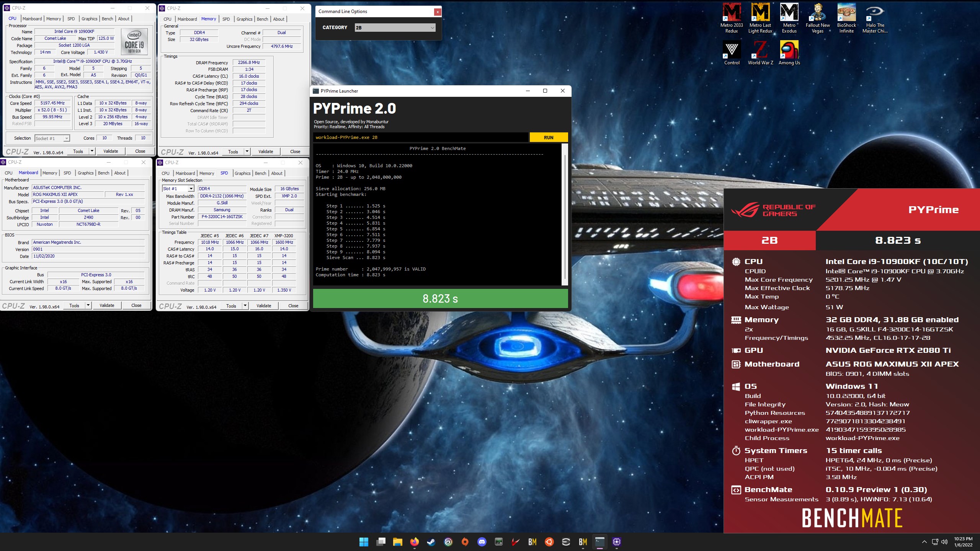Expand Tools arrow in Memory-tab CPU-Z window
This screenshot has width=980, height=551.
tap(247, 152)
